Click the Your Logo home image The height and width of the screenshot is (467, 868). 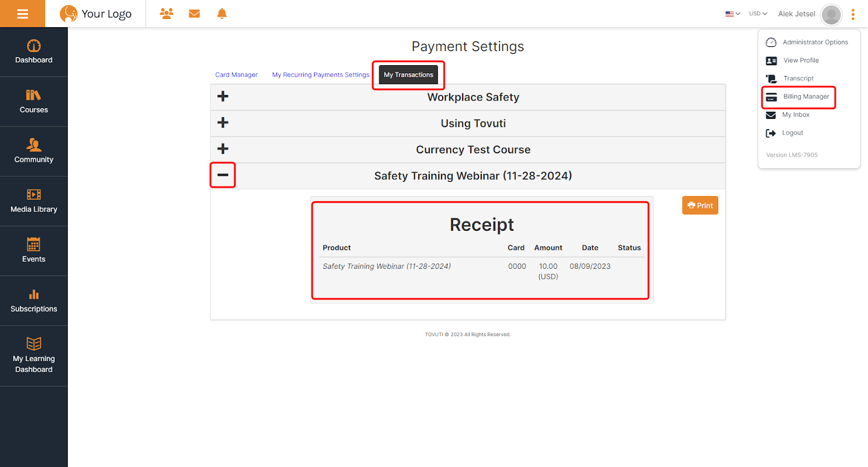(x=95, y=14)
